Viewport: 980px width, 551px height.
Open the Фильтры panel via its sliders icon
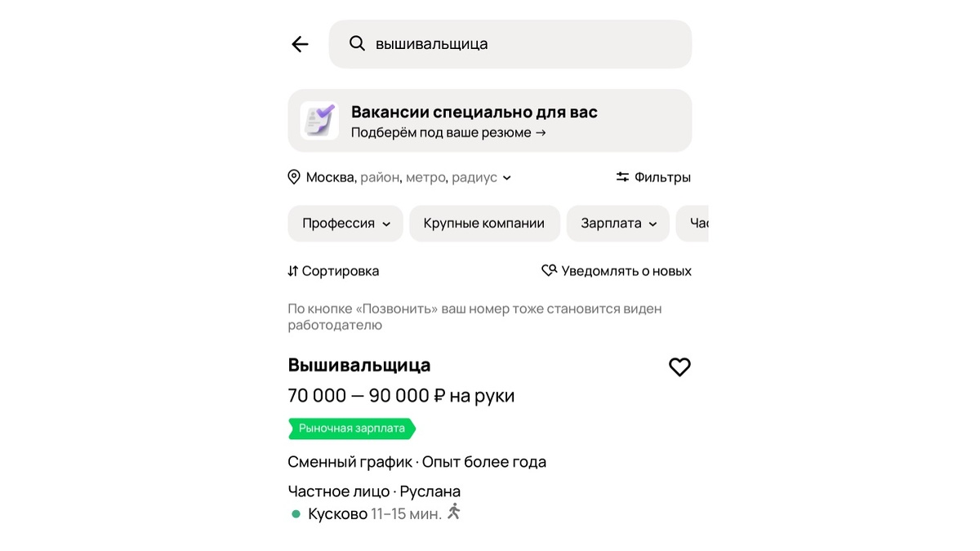pos(622,176)
